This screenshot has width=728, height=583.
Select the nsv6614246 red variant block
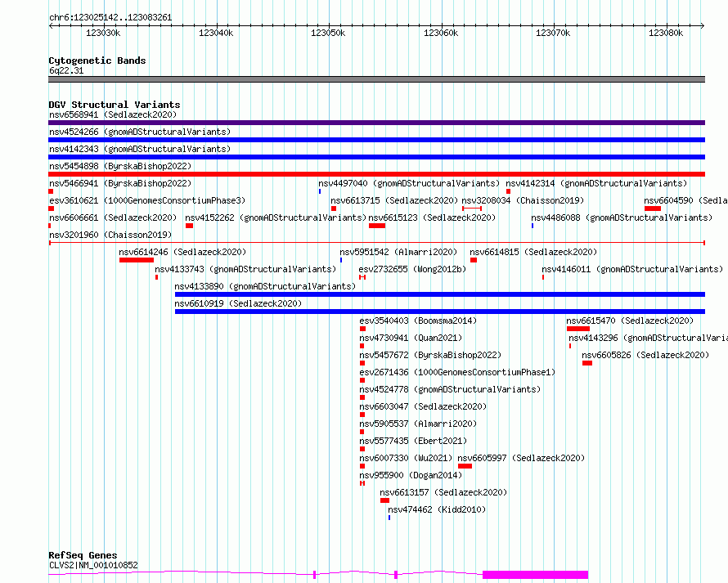(137, 260)
